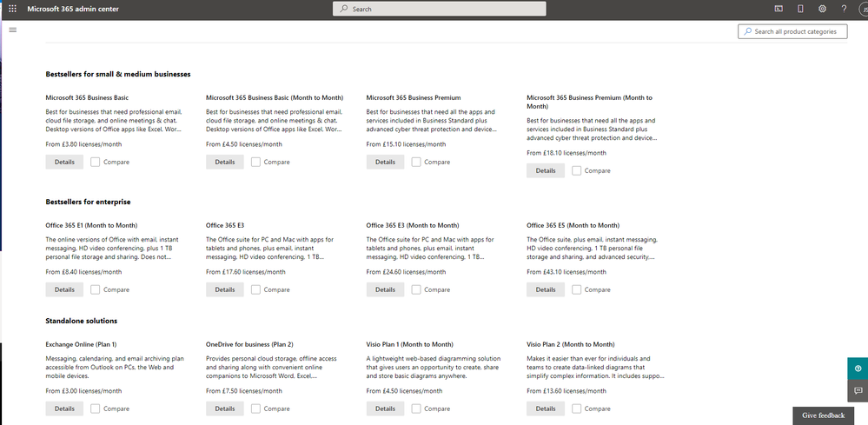This screenshot has height=425, width=868.
Task: Click the Give feedback button
Action: 823,415
